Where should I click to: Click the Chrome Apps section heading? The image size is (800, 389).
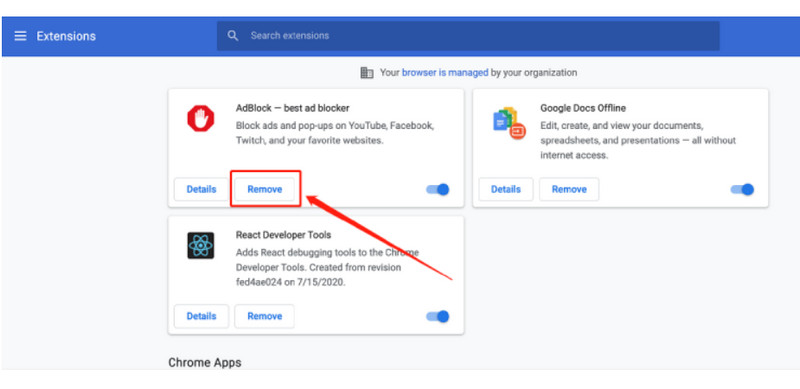point(205,362)
